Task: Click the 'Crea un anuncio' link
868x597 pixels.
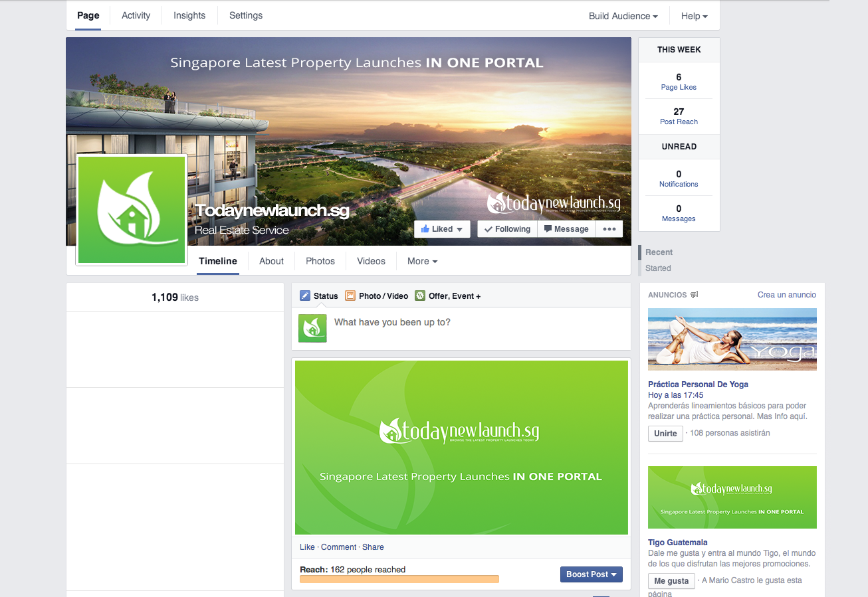Action: tap(787, 295)
